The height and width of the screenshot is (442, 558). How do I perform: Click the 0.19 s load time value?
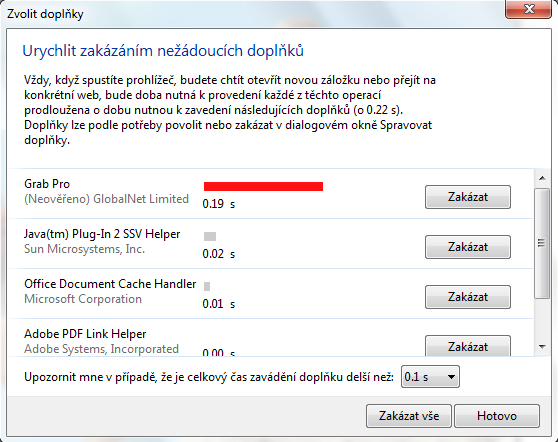(x=219, y=204)
